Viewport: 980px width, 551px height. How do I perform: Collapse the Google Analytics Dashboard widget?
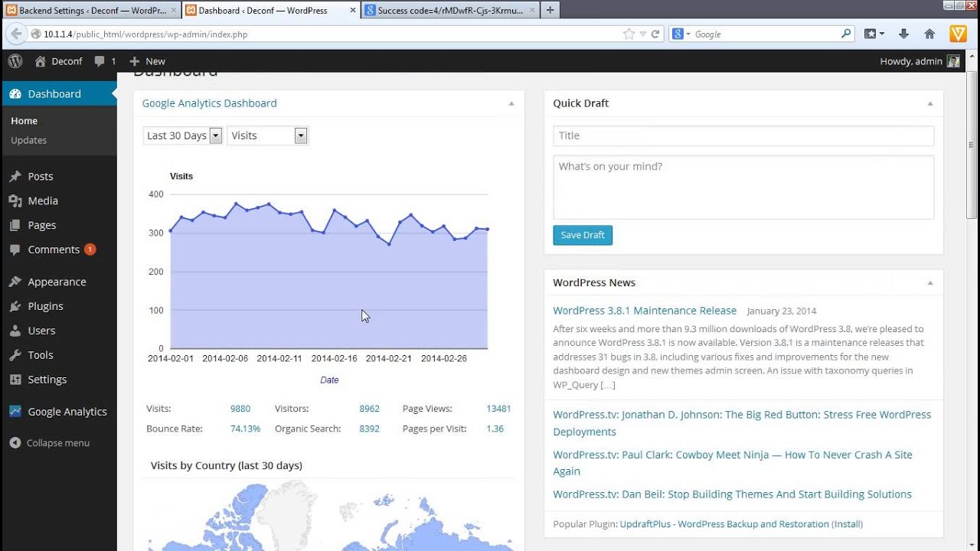(511, 103)
